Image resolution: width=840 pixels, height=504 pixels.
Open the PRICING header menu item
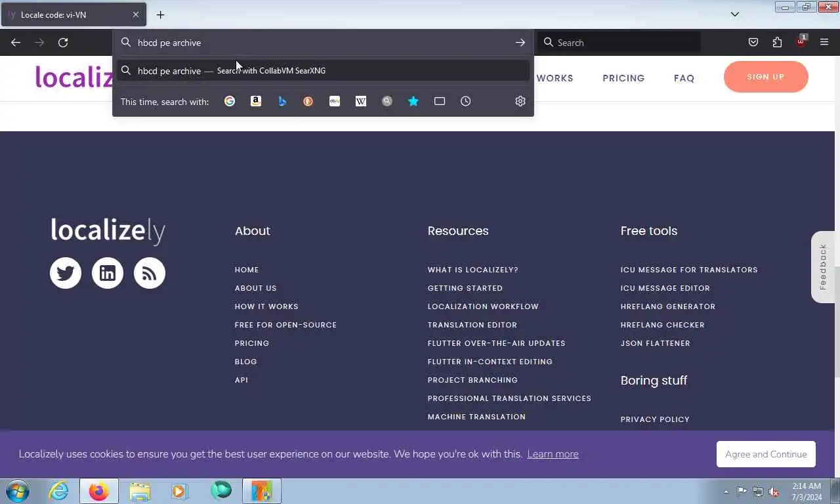point(623,78)
